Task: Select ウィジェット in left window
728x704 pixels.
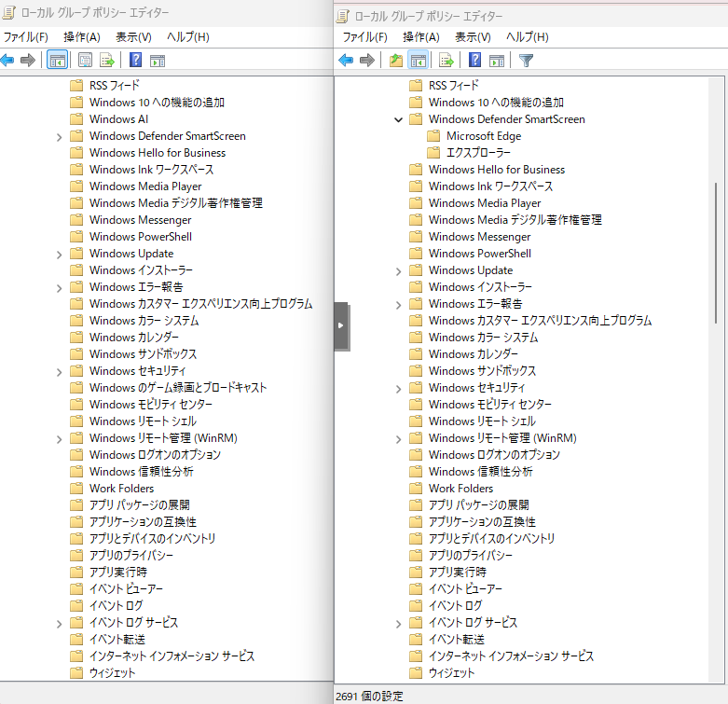Action: point(112,673)
